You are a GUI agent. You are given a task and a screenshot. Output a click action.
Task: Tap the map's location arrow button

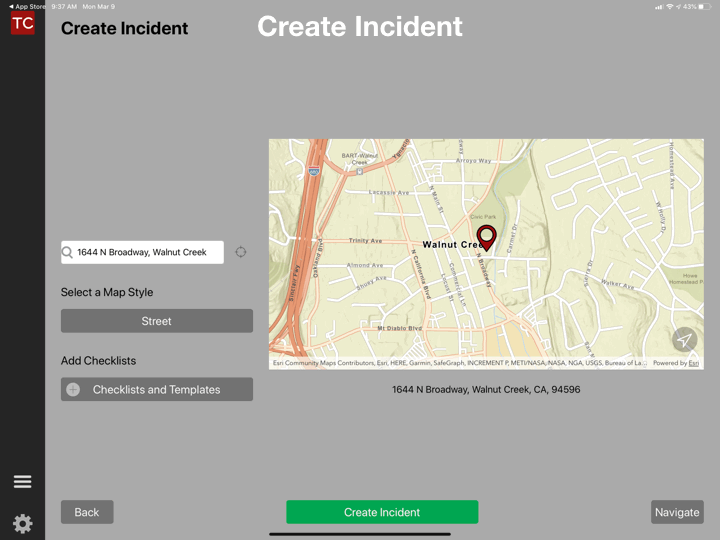(x=684, y=340)
